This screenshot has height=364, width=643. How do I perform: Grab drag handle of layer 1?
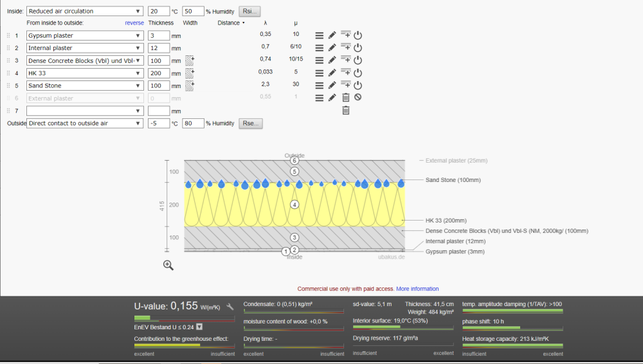click(8, 36)
